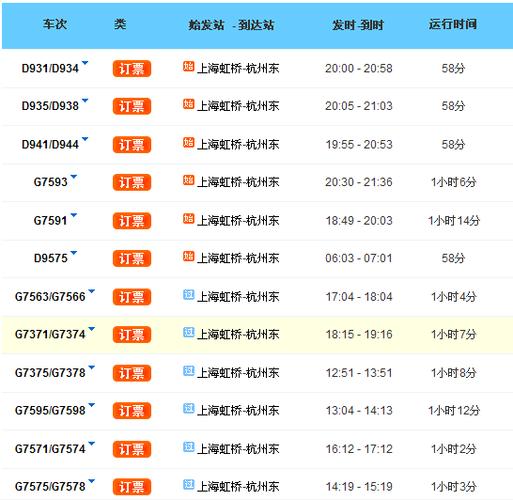
Task: Open train number G7575/G7578 link
Action: (50, 487)
